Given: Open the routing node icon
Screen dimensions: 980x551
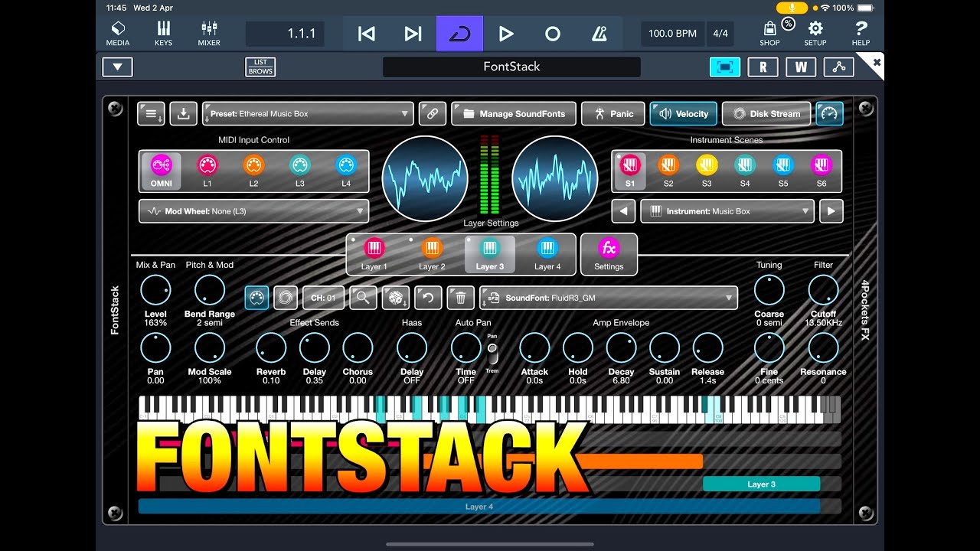Looking at the screenshot, I should (839, 67).
